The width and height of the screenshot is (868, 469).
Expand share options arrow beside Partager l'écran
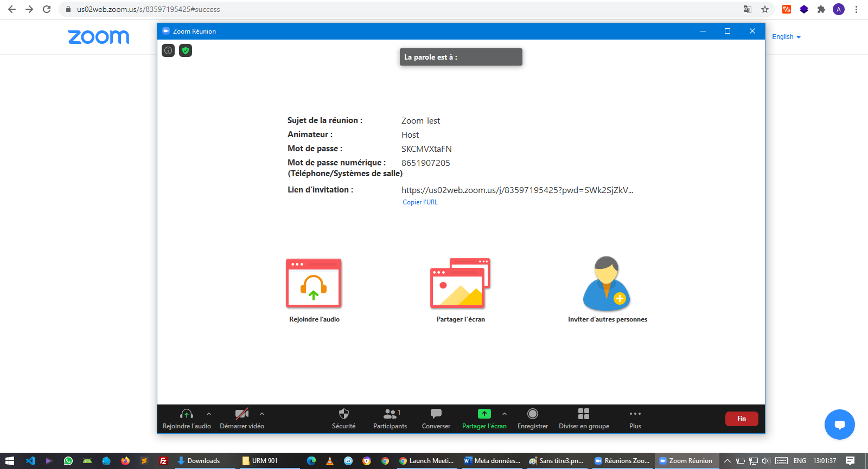tap(505, 414)
